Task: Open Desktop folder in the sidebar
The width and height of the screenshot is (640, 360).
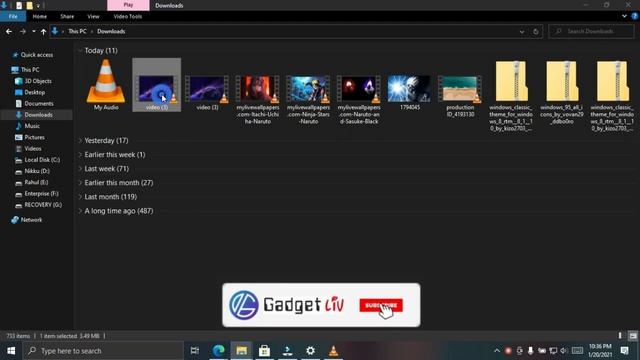Action: coord(30,92)
